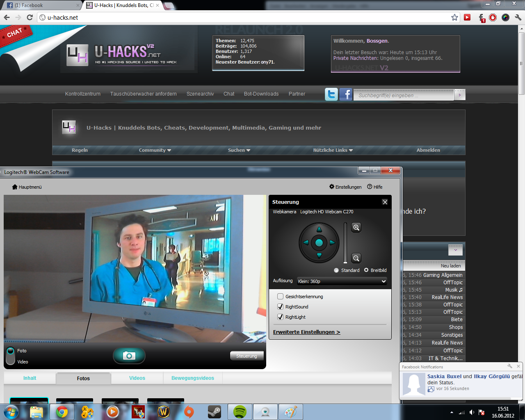The height and width of the screenshot is (420, 525).
Task: Zoom in with the magnifier plus icon
Action: coord(356,228)
